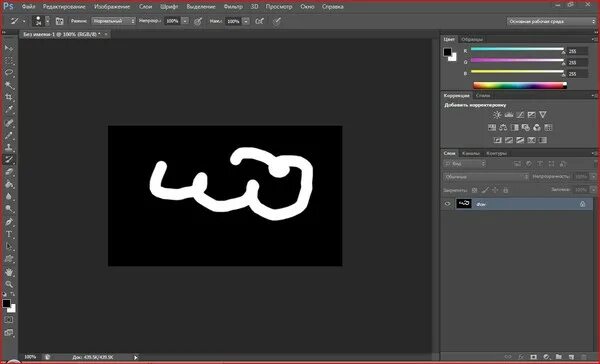
Task: Switch to the Образцы tab
Action: pyautogui.click(x=472, y=39)
